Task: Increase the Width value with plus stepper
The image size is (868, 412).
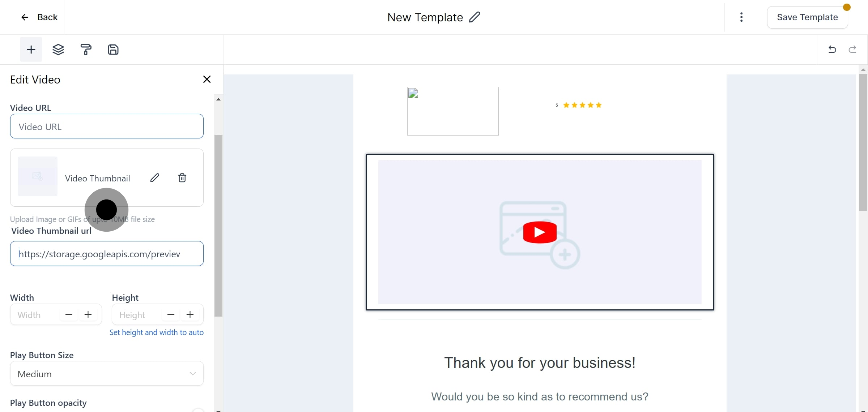Action: 88,315
